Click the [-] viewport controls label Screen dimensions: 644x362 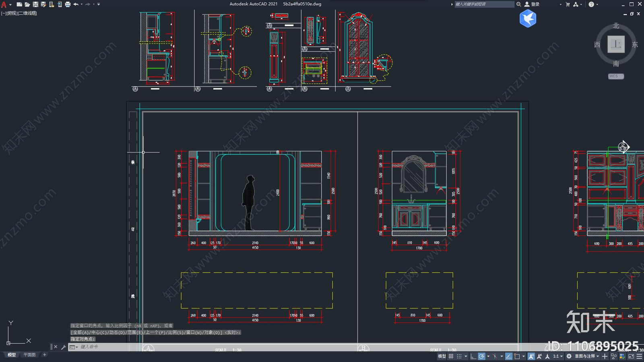click(4, 13)
